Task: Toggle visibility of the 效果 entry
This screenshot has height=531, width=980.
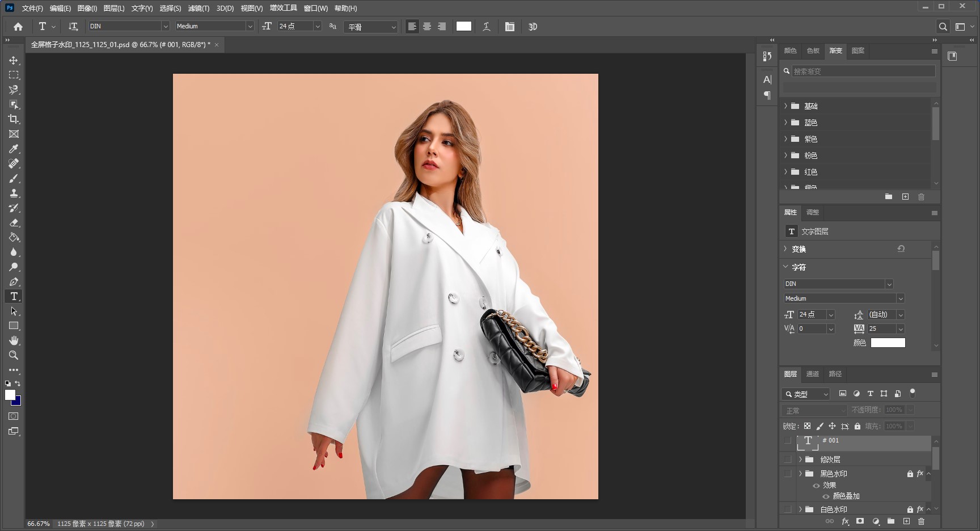Action: [817, 486]
